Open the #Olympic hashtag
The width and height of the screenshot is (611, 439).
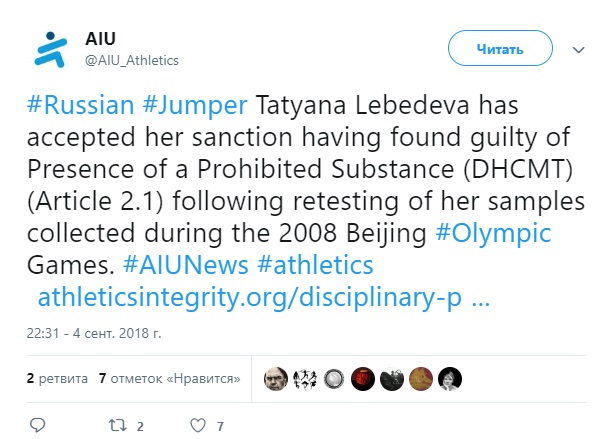(x=493, y=234)
